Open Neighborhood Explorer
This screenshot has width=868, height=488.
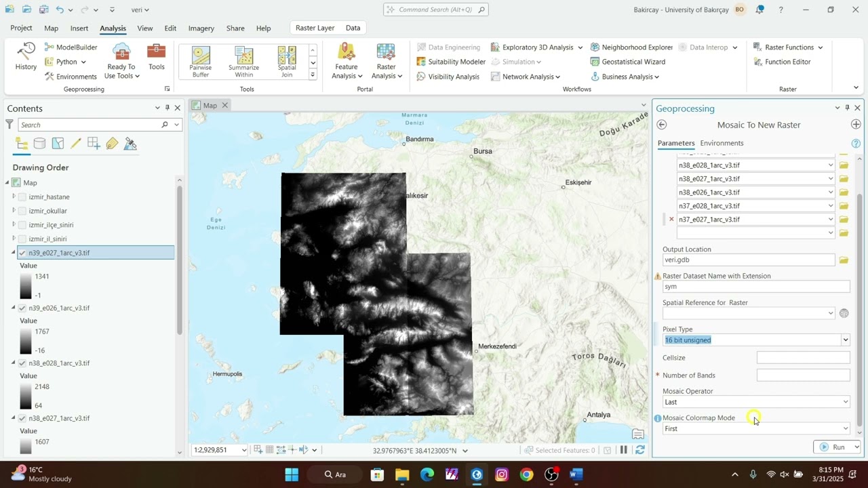631,47
